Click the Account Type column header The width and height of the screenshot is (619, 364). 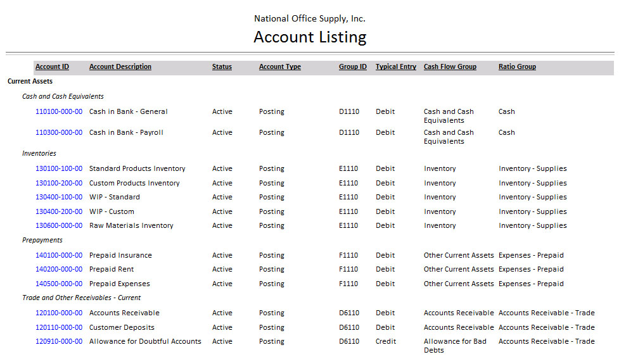(x=279, y=66)
